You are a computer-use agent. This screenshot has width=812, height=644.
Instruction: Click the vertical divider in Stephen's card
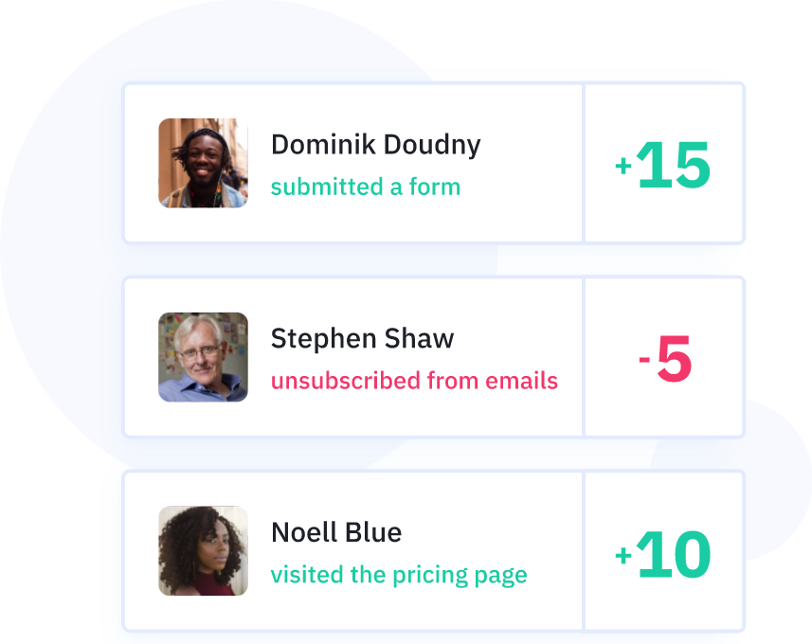click(584, 357)
